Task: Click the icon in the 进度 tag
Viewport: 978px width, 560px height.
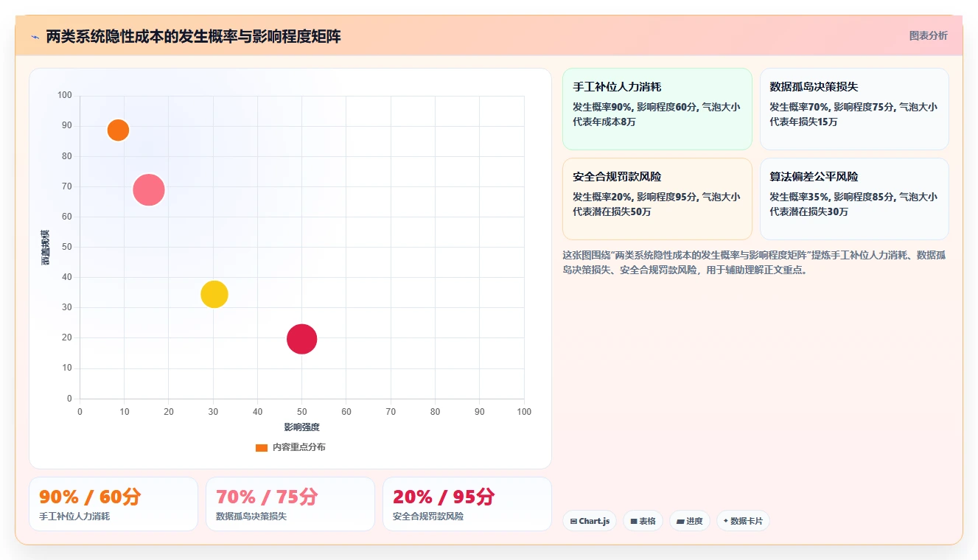Action: point(680,521)
